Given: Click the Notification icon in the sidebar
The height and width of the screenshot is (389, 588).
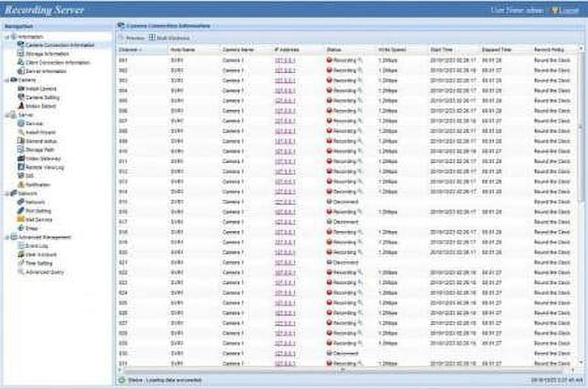Looking at the screenshot, I should click(x=22, y=185).
